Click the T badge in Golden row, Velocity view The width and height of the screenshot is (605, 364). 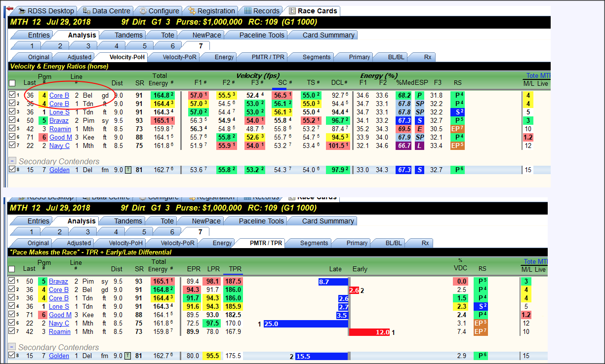[x=127, y=170]
